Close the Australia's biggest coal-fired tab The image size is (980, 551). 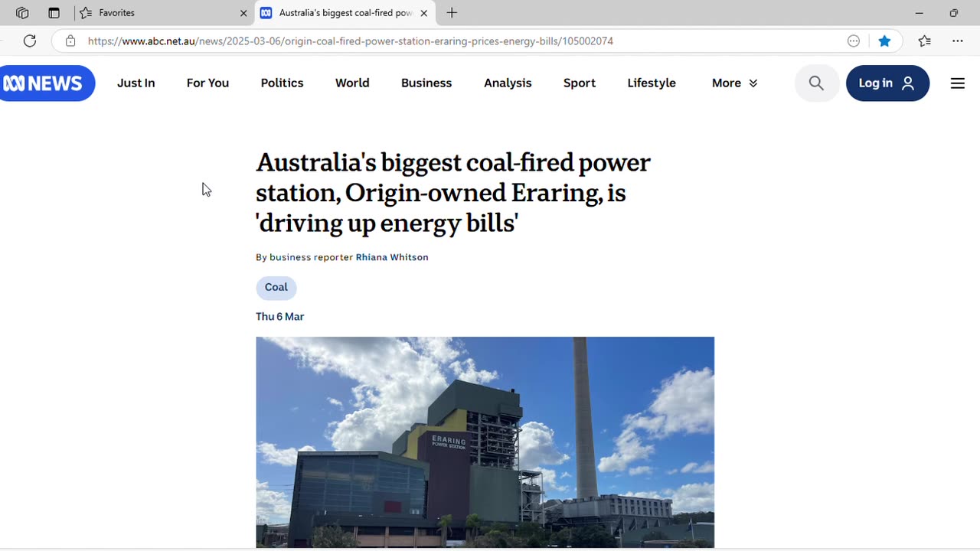tap(423, 13)
